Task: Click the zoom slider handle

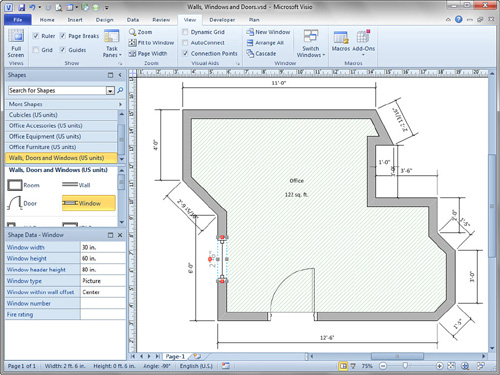Action: 405,366
